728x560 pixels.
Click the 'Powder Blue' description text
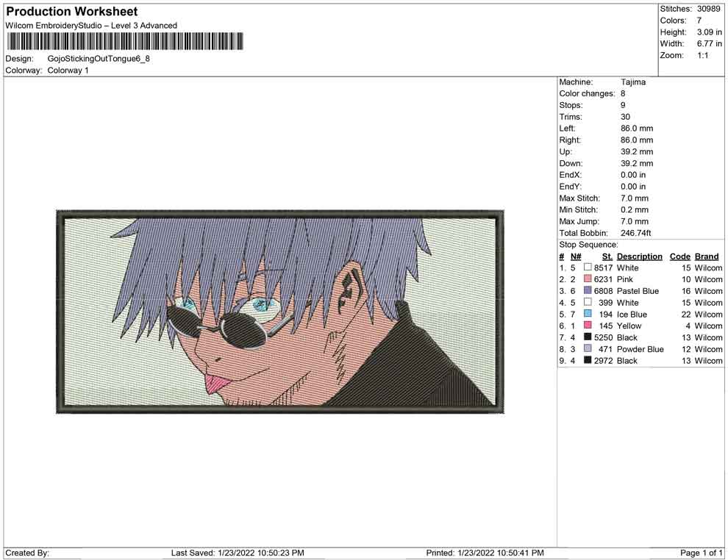640,349
